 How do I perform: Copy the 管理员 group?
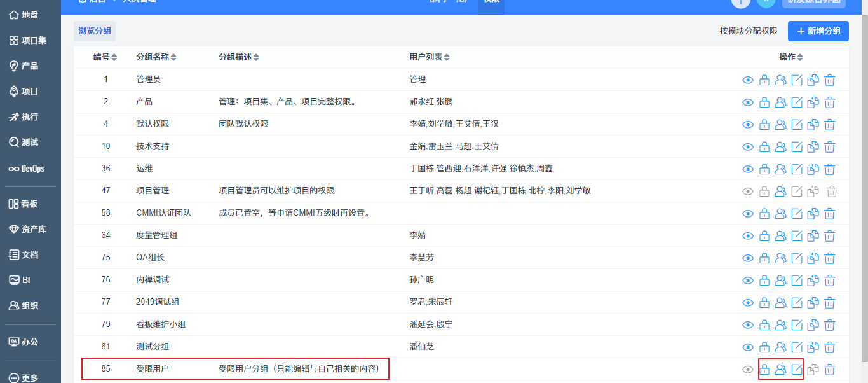click(813, 80)
